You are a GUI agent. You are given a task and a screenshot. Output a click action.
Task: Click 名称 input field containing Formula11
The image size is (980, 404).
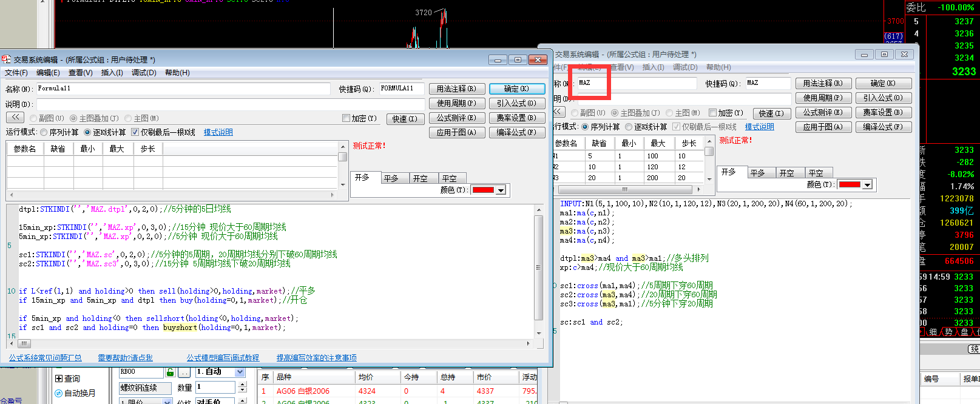(x=183, y=89)
